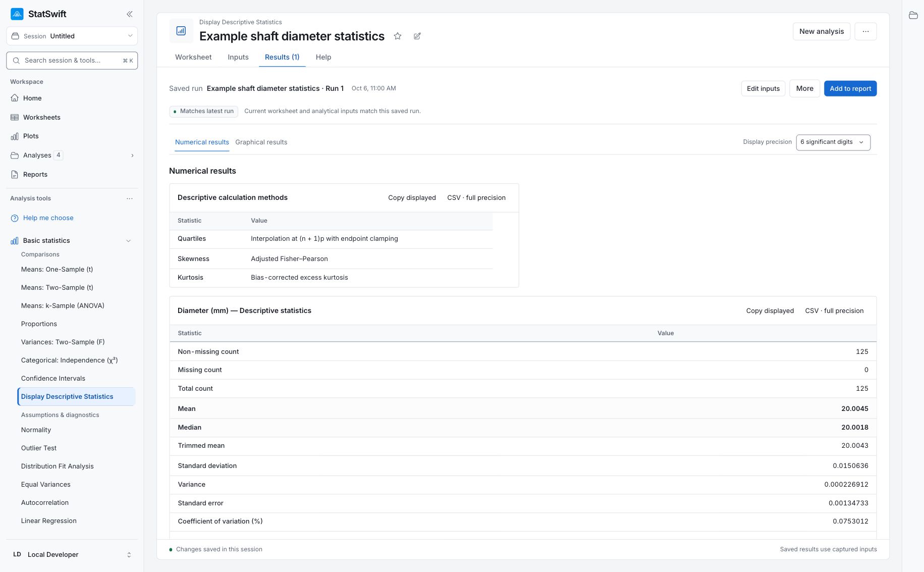Click the Analyses folder icon

pos(15,155)
